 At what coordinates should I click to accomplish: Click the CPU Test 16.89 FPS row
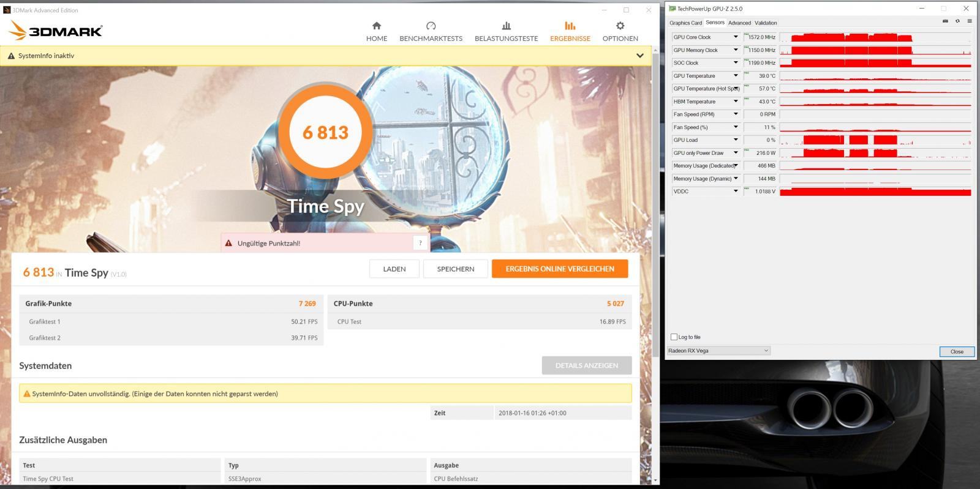481,321
